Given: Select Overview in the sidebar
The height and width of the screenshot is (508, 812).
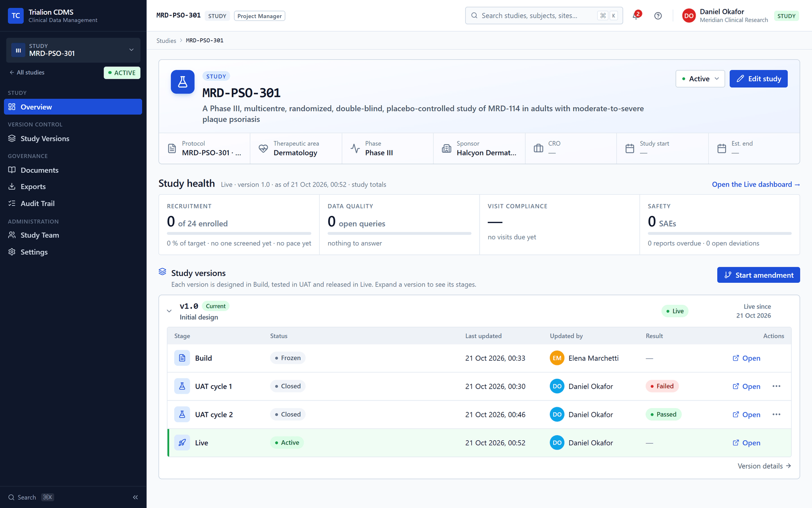Looking at the screenshot, I should tap(73, 107).
